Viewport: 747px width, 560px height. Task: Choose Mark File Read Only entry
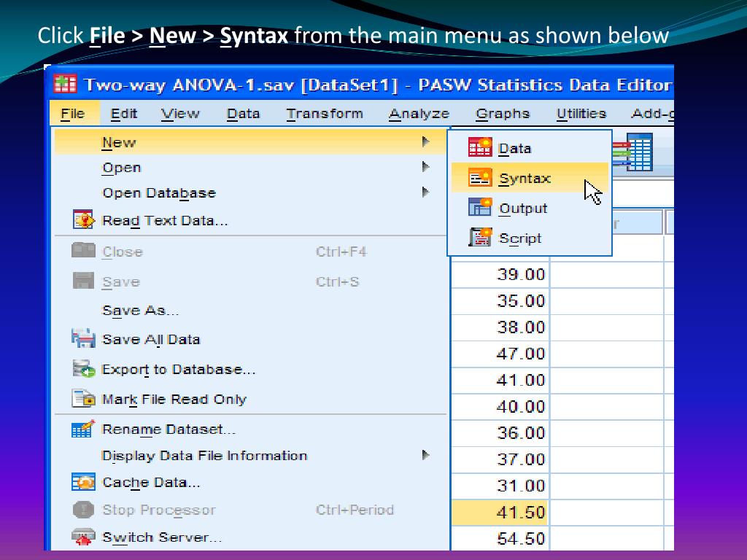[x=251, y=399]
